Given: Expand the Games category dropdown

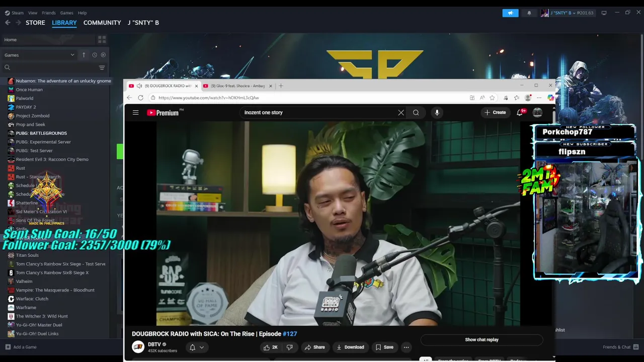Looking at the screenshot, I should 39,55.
